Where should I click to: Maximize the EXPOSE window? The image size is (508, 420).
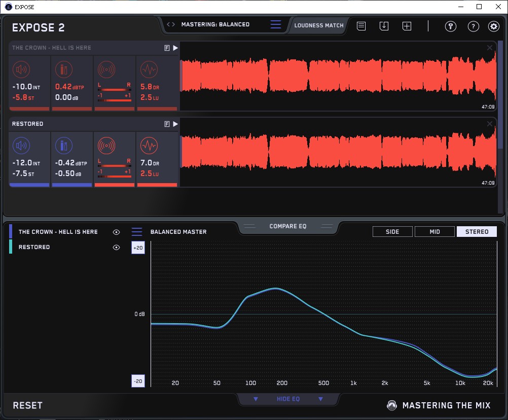coord(479,7)
